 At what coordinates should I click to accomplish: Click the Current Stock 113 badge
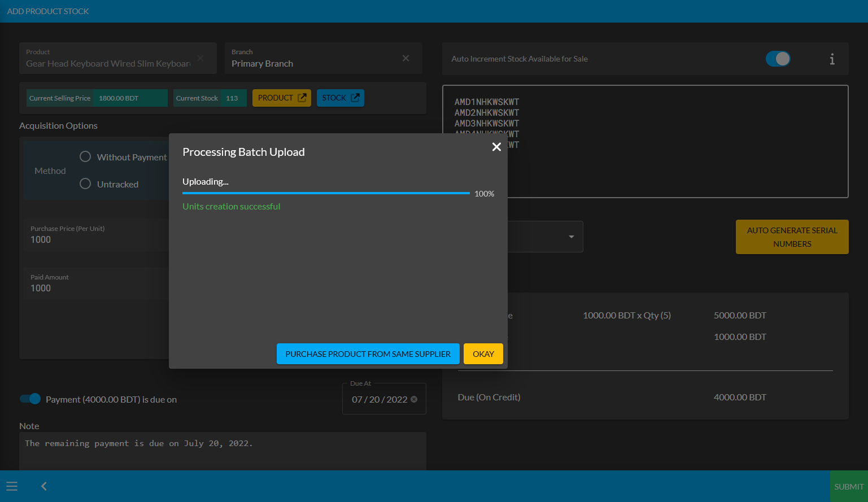click(210, 98)
